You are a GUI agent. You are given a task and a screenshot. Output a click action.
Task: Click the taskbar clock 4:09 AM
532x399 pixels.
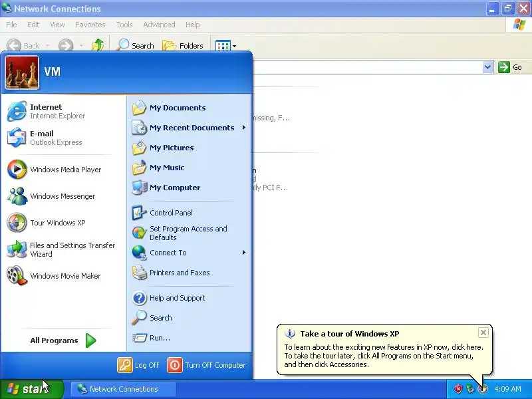[x=507, y=389]
